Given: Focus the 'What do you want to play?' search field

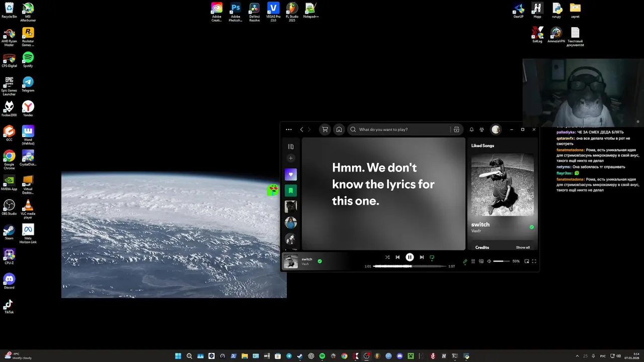Looking at the screenshot, I should click(405, 129).
